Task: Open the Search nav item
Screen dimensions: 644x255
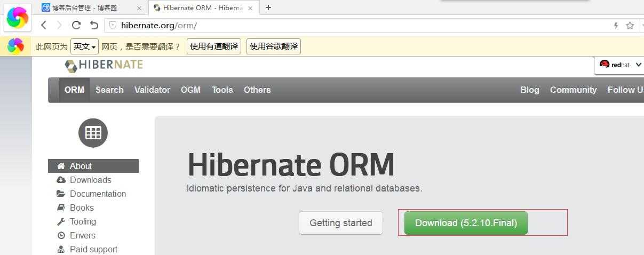Action: [x=109, y=90]
